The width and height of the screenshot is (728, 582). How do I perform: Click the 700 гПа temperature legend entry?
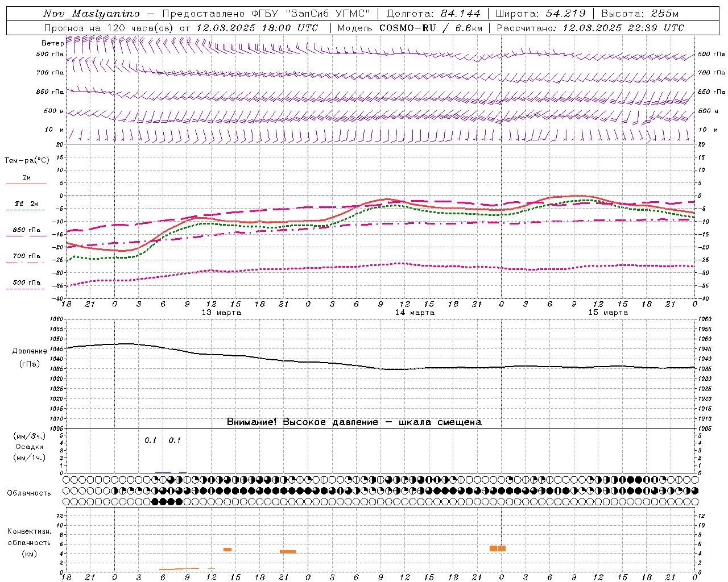[26, 259]
